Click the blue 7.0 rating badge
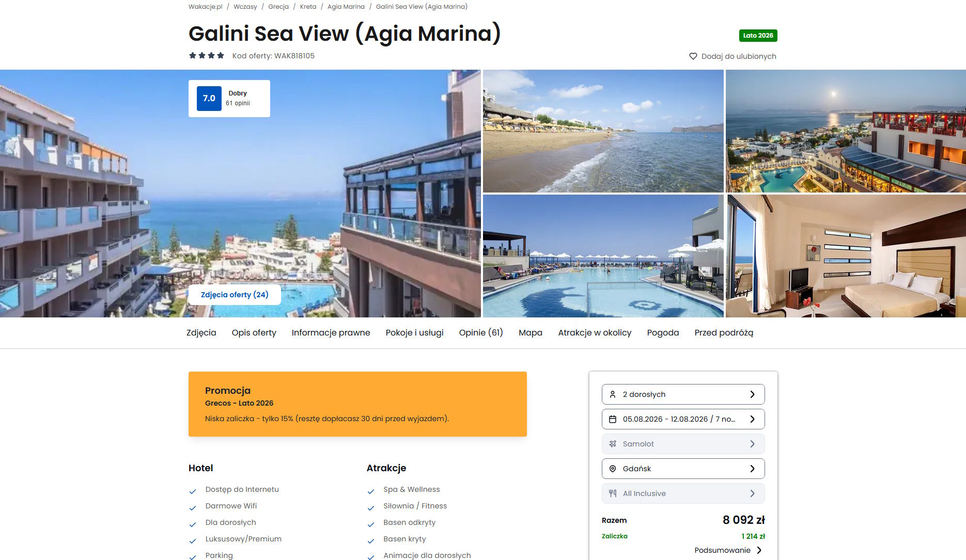This screenshot has width=966, height=560. point(209,99)
